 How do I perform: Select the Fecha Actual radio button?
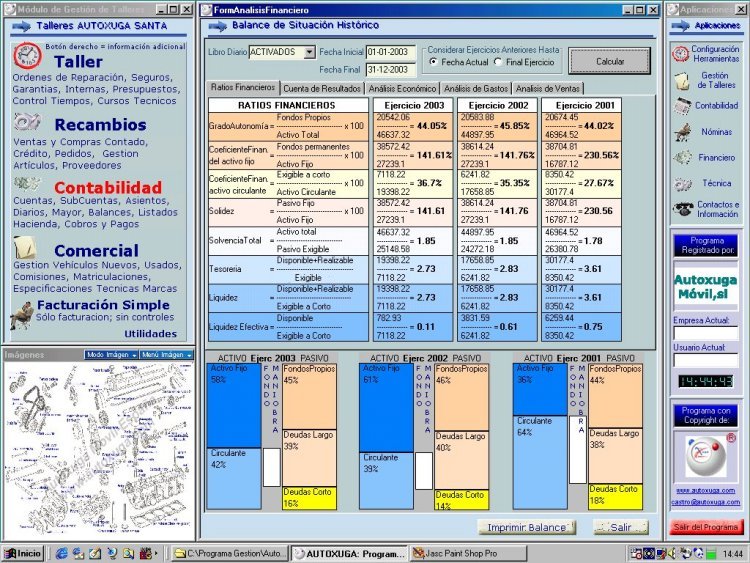tap(433, 62)
